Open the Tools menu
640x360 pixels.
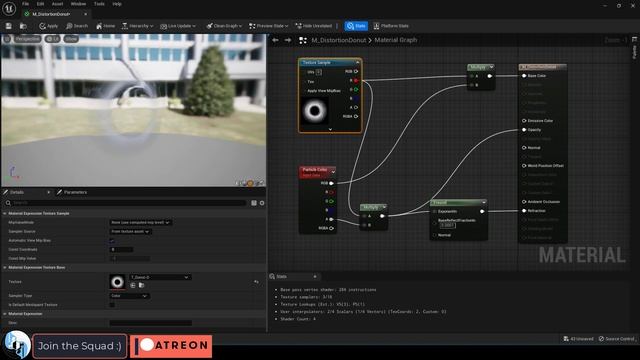pos(99,4)
